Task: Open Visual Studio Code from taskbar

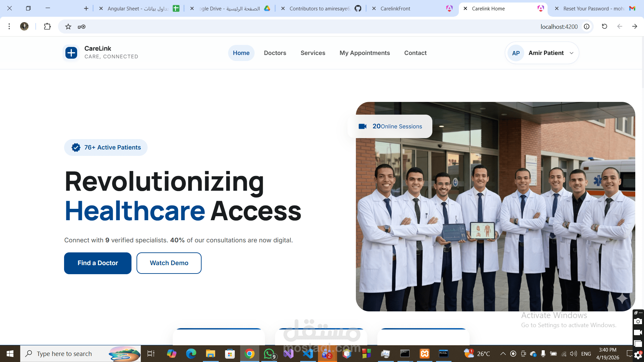Action: [308, 354]
